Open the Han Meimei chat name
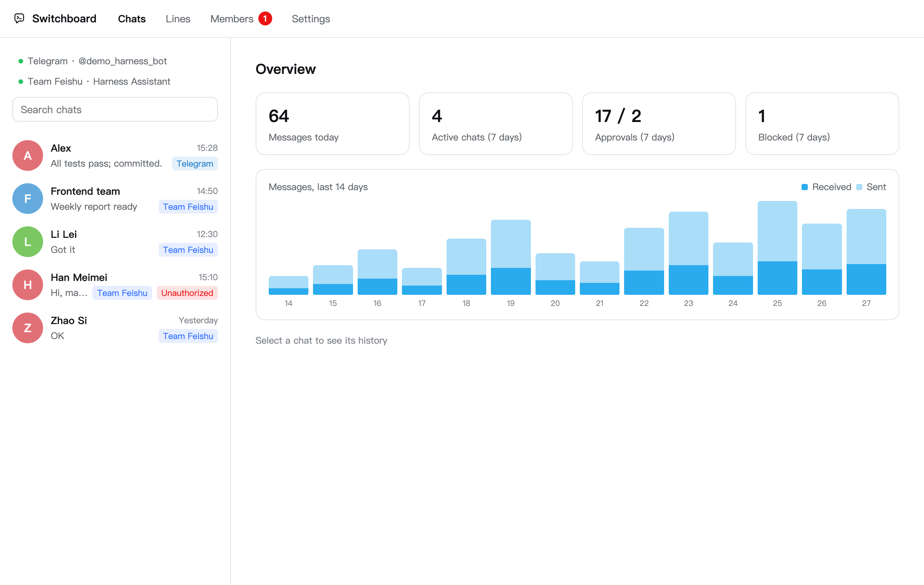Screen dimensions: 924x585 coord(79,277)
